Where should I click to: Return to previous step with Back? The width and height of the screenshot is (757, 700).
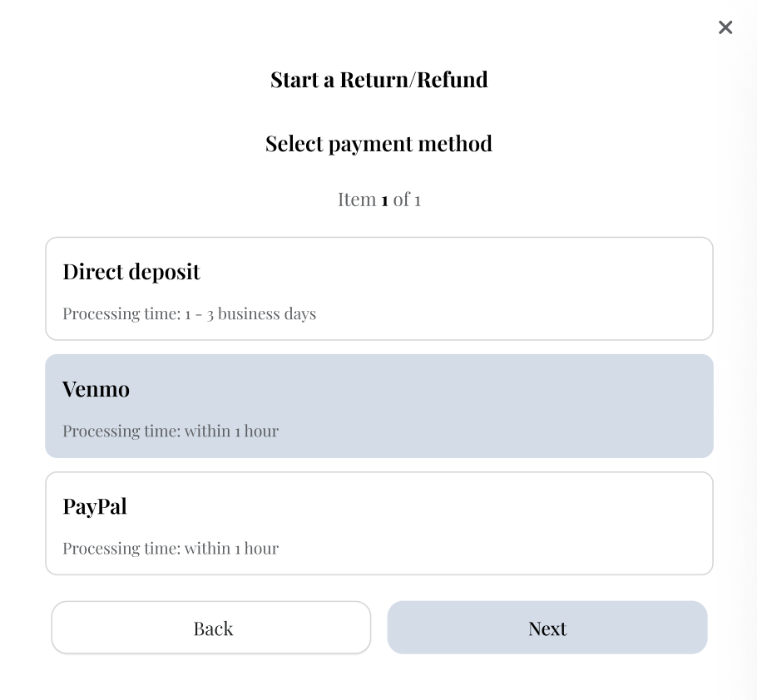(211, 628)
